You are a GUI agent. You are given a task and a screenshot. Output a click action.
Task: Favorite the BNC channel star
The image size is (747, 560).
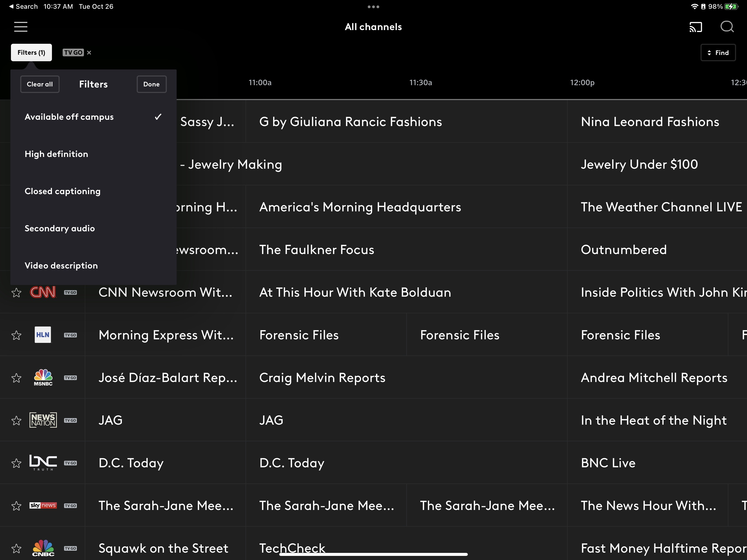(16, 463)
